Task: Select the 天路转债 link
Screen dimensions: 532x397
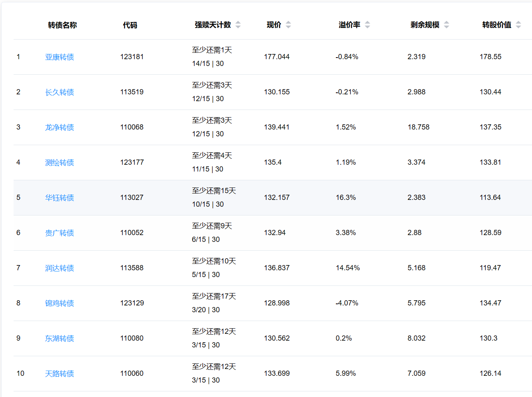Action: click(x=60, y=374)
